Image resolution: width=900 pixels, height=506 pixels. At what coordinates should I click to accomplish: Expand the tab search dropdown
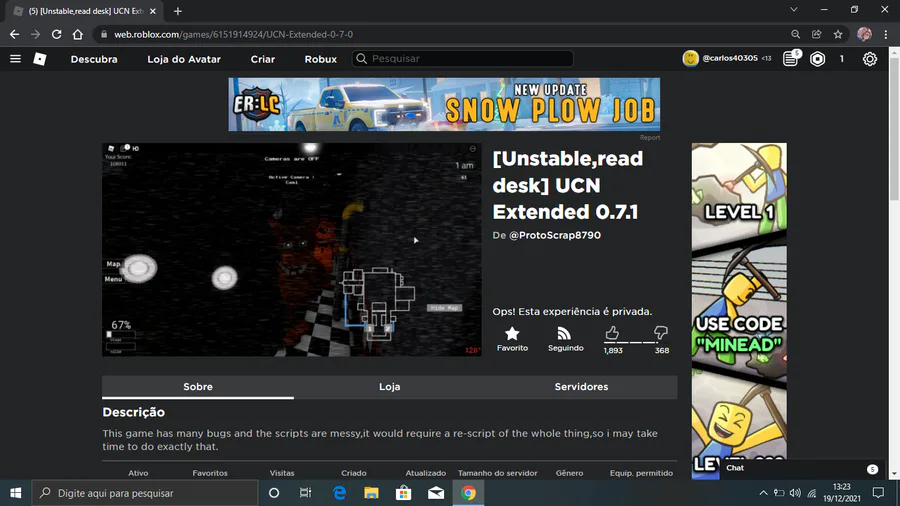coord(794,10)
